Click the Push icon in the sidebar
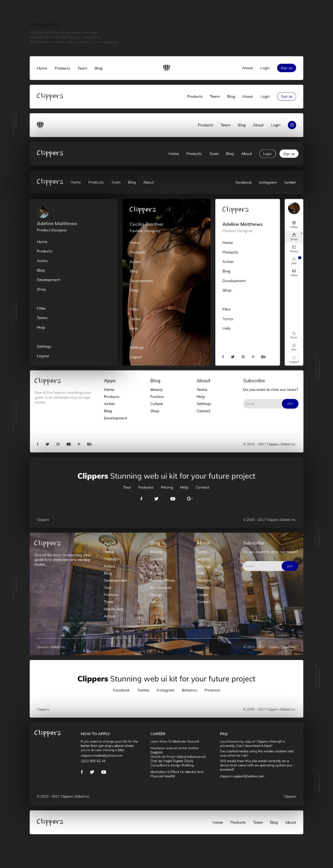This screenshot has height=868, width=333. (x=294, y=334)
